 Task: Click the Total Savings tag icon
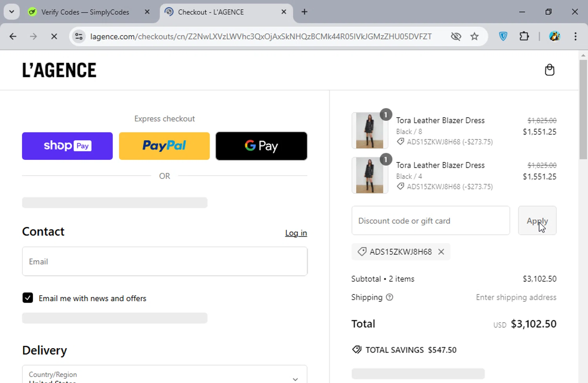(357, 350)
